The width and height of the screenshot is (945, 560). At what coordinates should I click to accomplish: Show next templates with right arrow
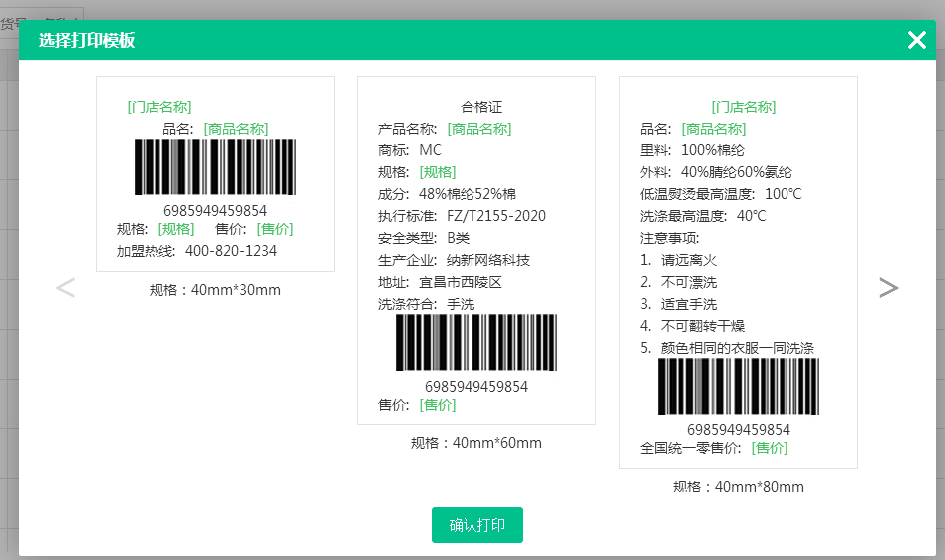click(x=888, y=288)
